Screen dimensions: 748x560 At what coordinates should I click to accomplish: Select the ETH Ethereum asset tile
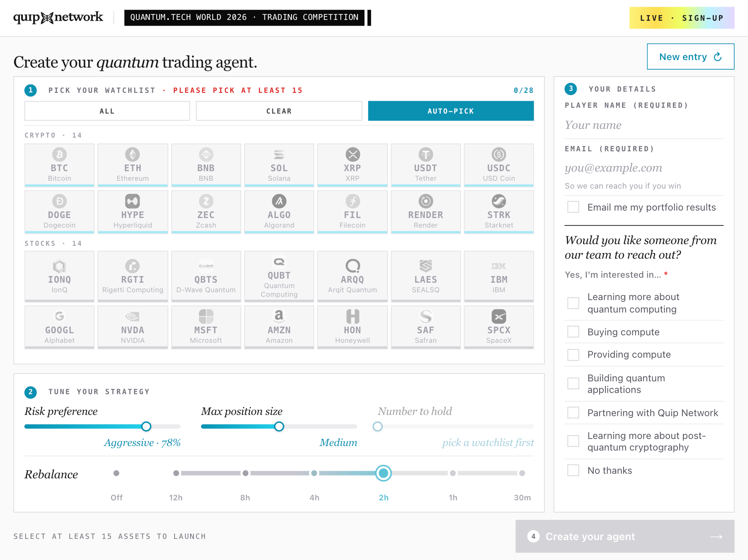133,165
